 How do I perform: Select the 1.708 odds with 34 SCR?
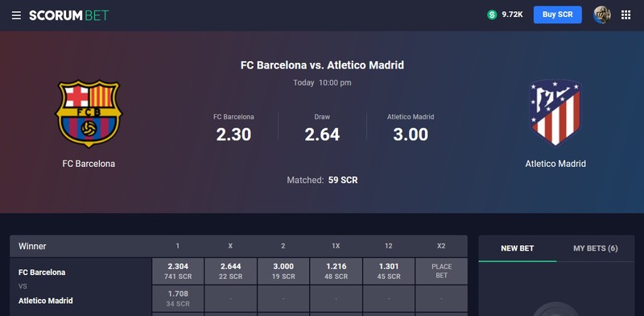tap(178, 298)
